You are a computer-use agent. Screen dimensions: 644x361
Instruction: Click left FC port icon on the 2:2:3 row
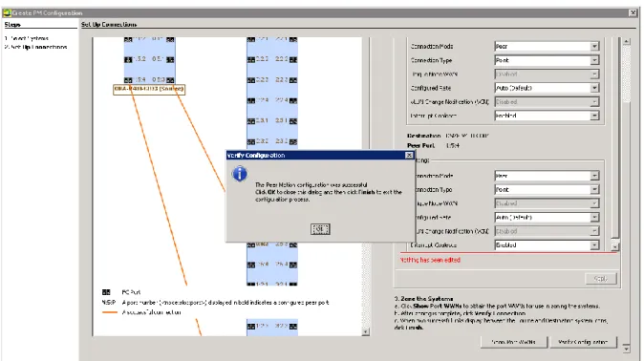[x=251, y=80]
